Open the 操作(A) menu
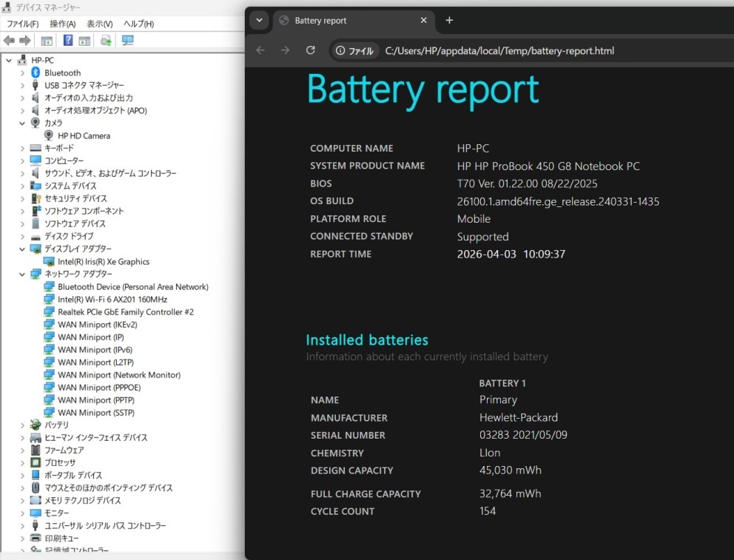The height and width of the screenshot is (560, 734). 62,24
